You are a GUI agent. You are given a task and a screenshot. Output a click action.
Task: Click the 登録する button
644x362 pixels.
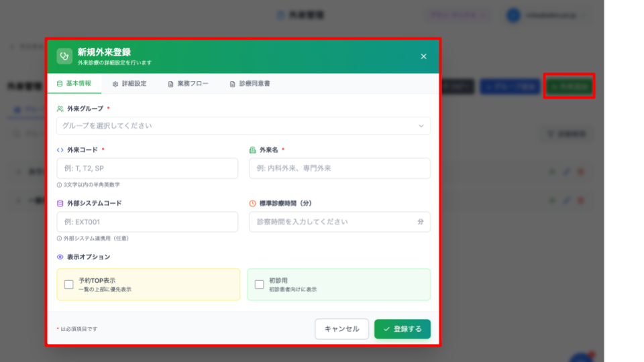402,328
